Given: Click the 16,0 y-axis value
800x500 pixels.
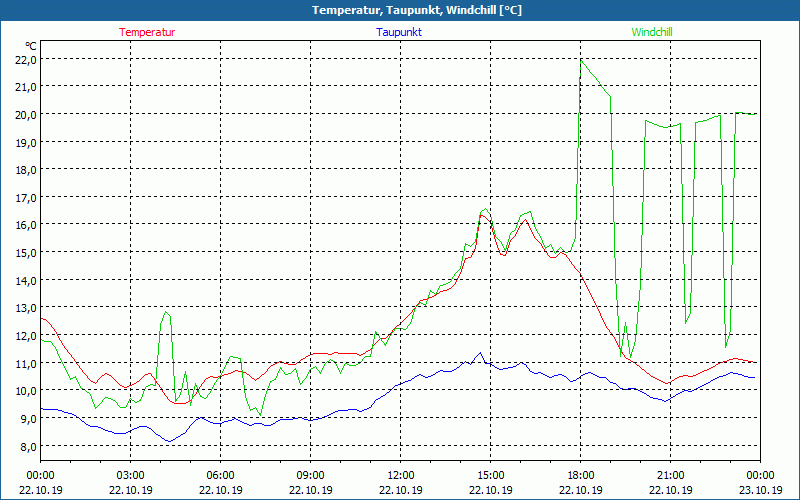Looking at the screenshot, I should click(x=27, y=226).
